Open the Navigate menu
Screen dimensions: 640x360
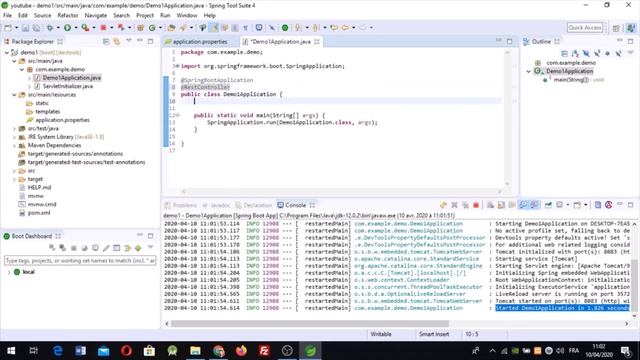pyautogui.click(x=96, y=16)
